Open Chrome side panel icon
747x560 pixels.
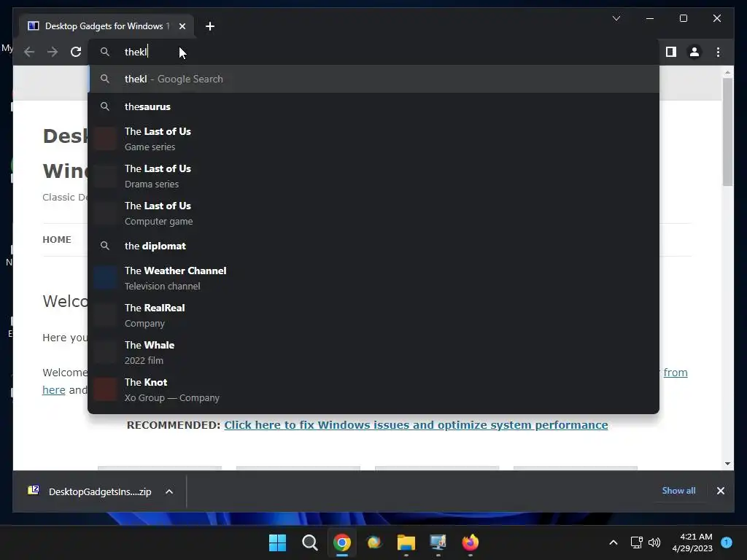click(671, 52)
